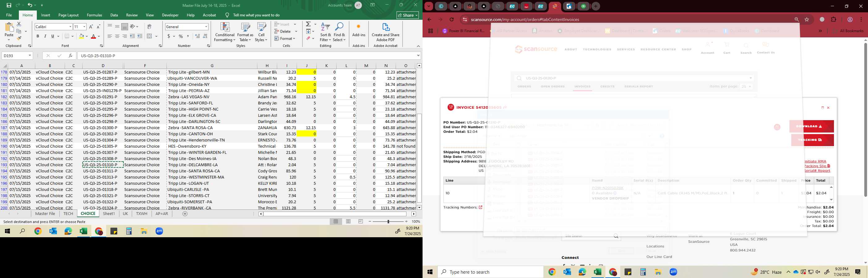Click the Initiate RMA link
The height and width of the screenshot is (278, 868).
coord(815,161)
